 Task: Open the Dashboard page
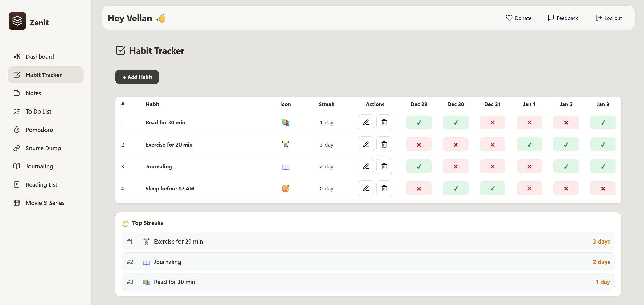pos(40,57)
